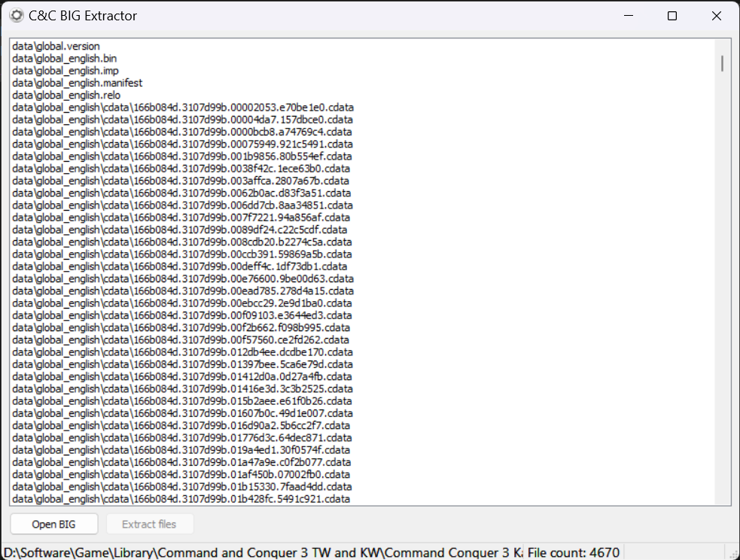This screenshot has width=740, height=560.
Task: Click the BIG file path in status bar
Action: click(262, 552)
